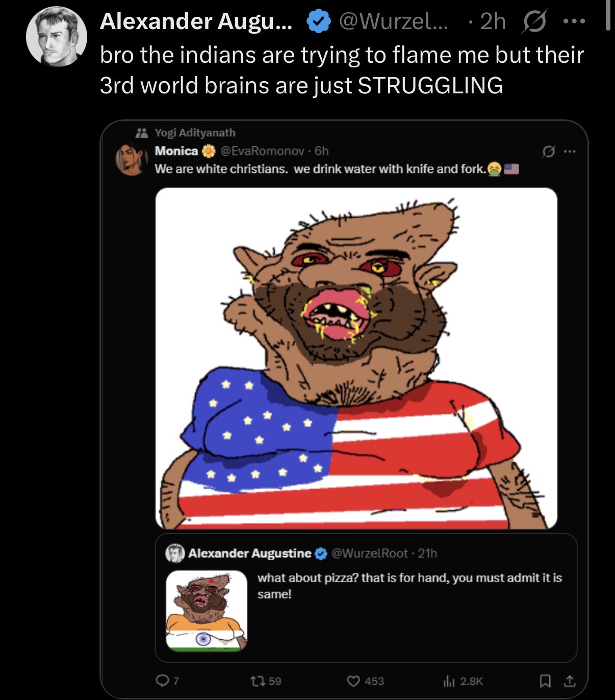
Task: Open Monica's profile picture
Action: (x=132, y=159)
